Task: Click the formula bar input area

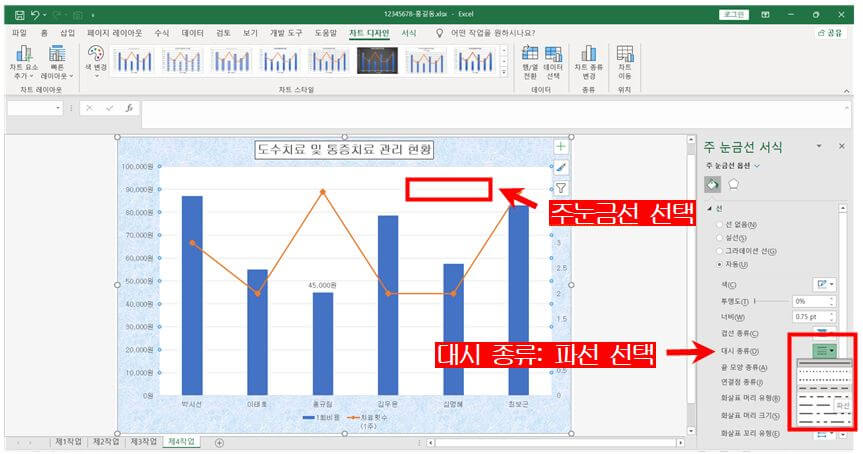Action: (x=494, y=113)
